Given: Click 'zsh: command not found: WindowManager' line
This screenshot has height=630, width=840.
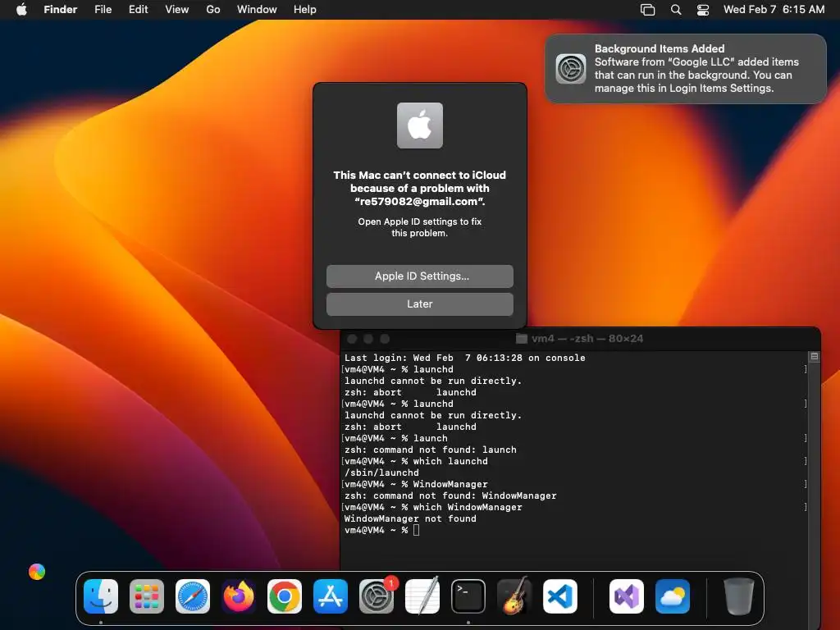Looking at the screenshot, I should click(450, 495).
